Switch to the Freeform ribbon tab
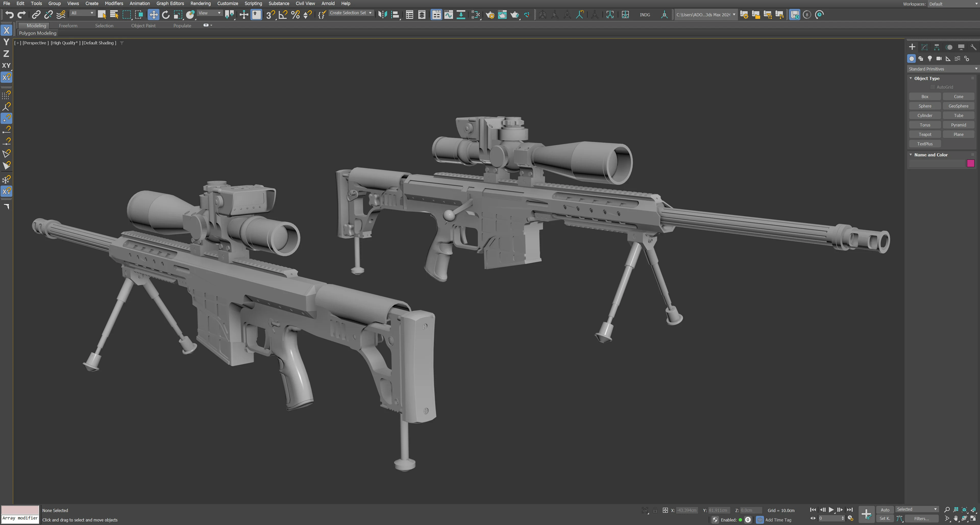 (x=68, y=26)
